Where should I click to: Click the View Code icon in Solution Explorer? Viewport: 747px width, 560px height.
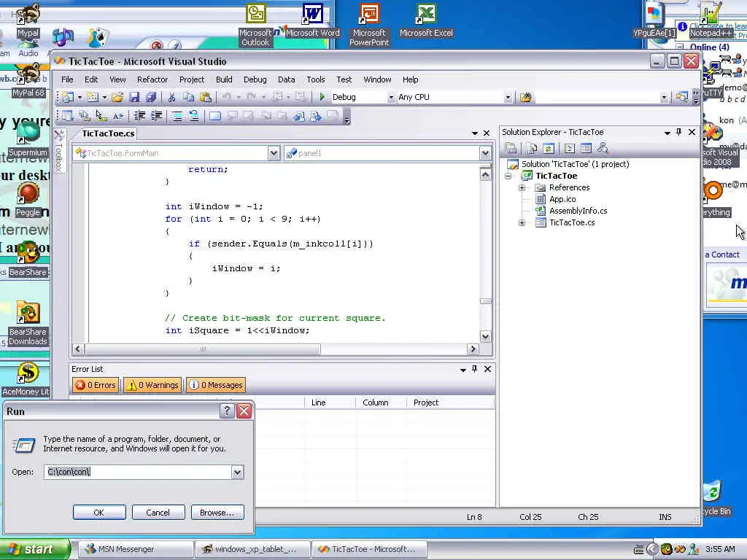point(569,148)
